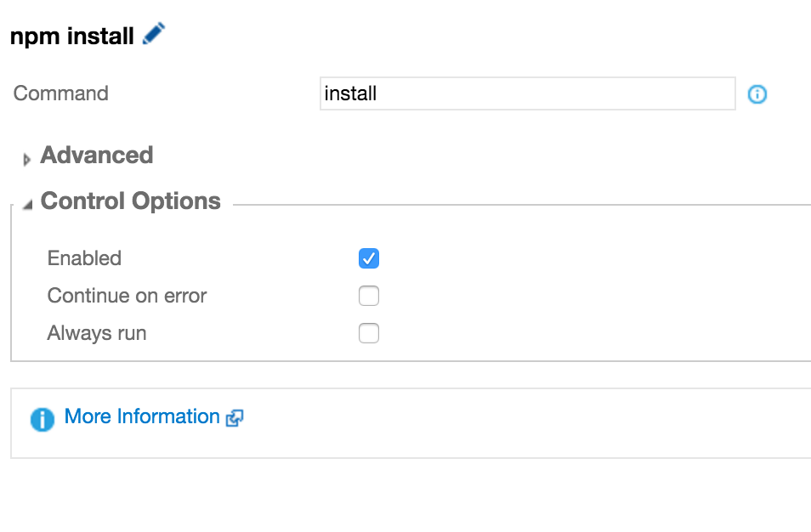The height and width of the screenshot is (532, 811).
Task: Click the Control Options heading text
Action: coord(130,201)
